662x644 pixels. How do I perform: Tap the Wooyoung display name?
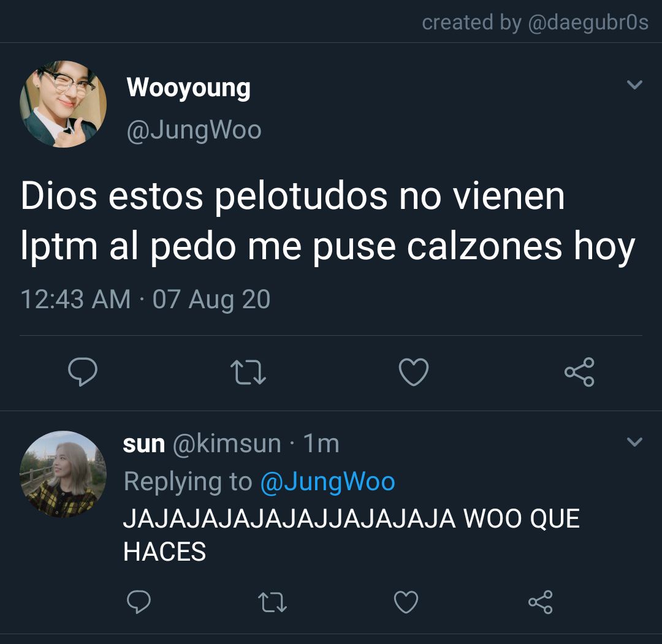click(x=189, y=88)
